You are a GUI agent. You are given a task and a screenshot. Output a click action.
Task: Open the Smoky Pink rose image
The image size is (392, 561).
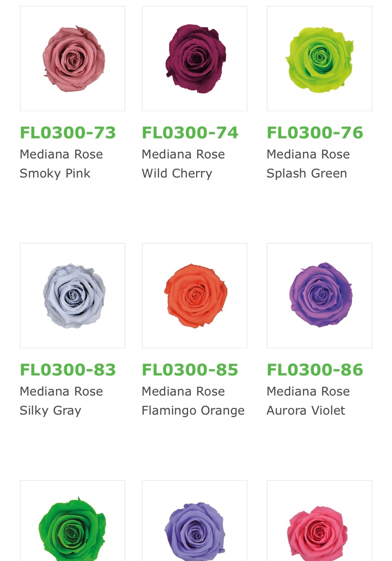pos(73,58)
